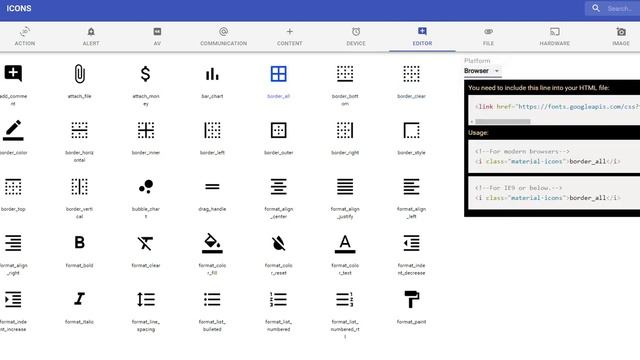Select the format_align_center icon
Image resolution: width=640 pixels, height=360 pixels.
(x=278, y=187)
